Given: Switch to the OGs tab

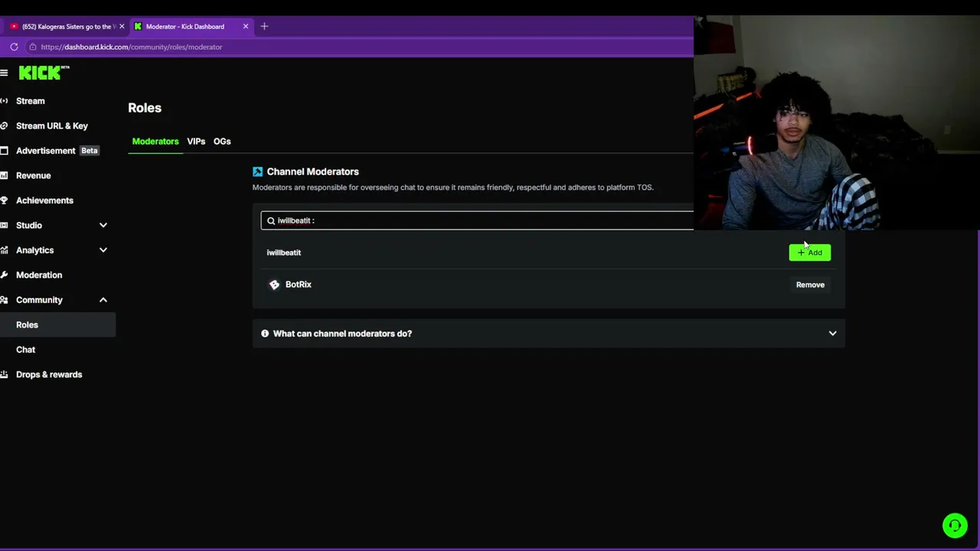Looking at the screenshot, I should [222, 142].
